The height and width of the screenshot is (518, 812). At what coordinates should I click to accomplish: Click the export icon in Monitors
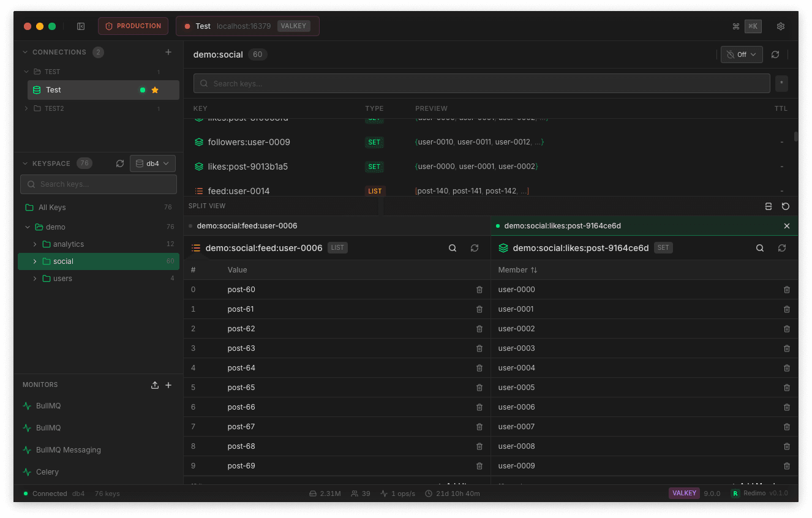tap(155, 385)
